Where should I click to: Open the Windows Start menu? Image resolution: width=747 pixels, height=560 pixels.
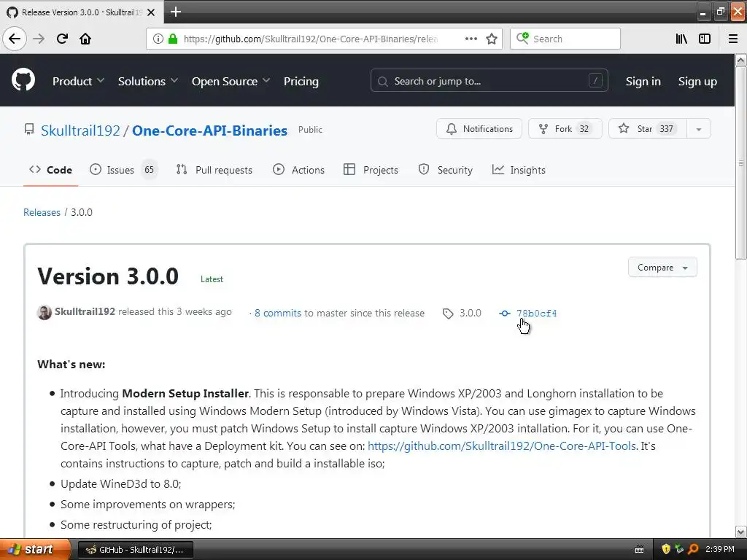coord(35,549)
